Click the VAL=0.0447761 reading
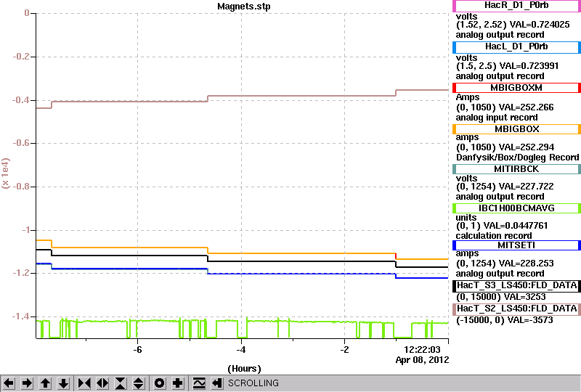Screen dimensions: 581x392 [x=516, y=226]
